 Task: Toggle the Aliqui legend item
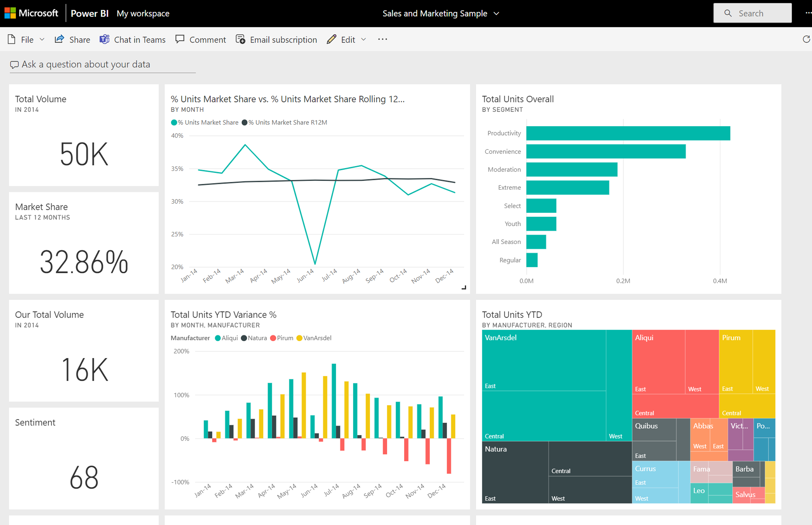tap(226, 338)
